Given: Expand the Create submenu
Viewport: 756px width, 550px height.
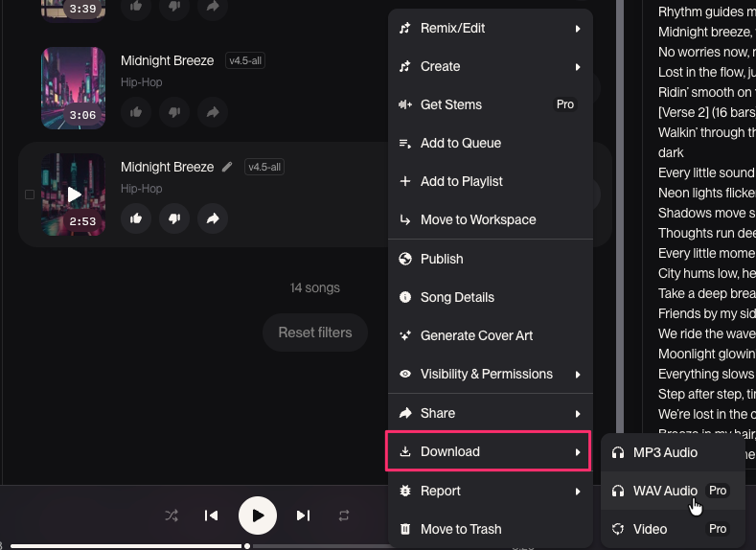Looking at the screenshot, I should [490, 67].
